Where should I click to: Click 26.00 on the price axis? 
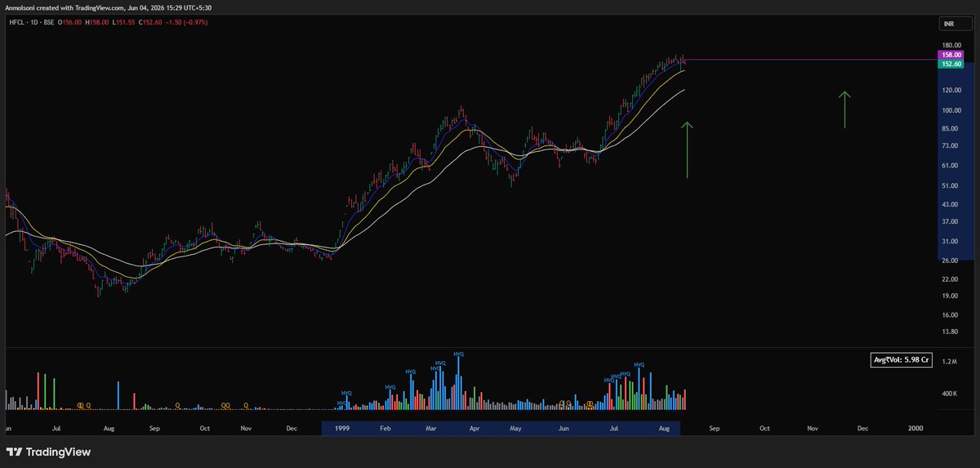coord(950,260)
